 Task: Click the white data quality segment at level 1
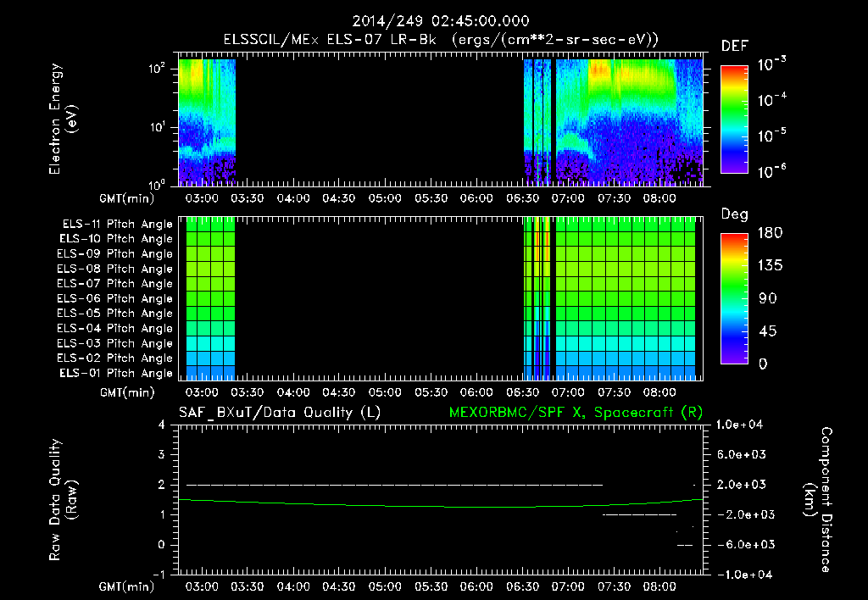point(639,514)
